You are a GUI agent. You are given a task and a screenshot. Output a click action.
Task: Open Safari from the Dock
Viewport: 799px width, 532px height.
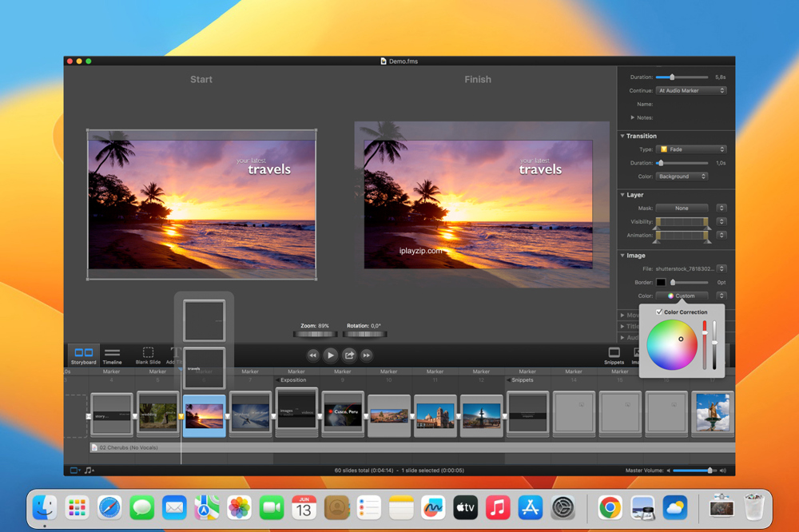pos(109,507)
